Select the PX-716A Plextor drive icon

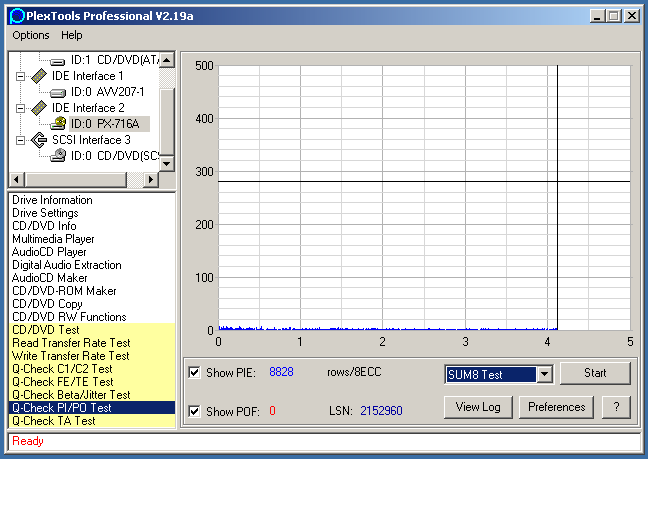pyautogui.click(x=58, y=124)
